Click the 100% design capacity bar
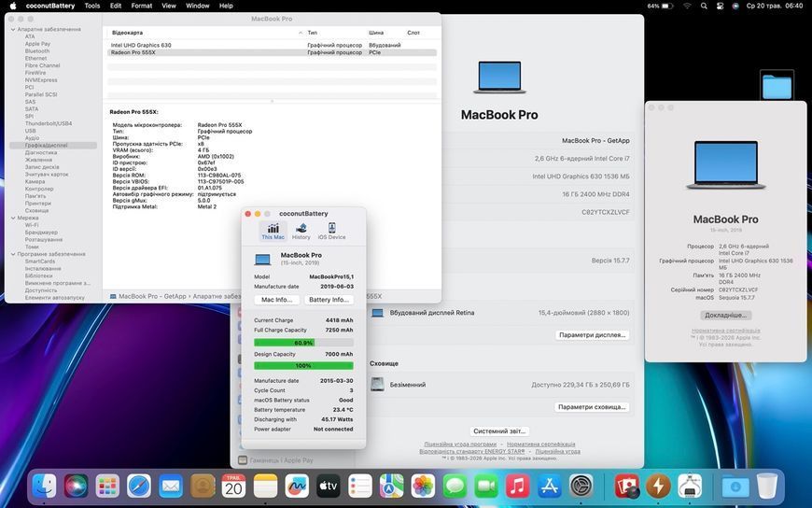This screenshot has height=508, width=812. pyautogui.click(x=303, y=365)
